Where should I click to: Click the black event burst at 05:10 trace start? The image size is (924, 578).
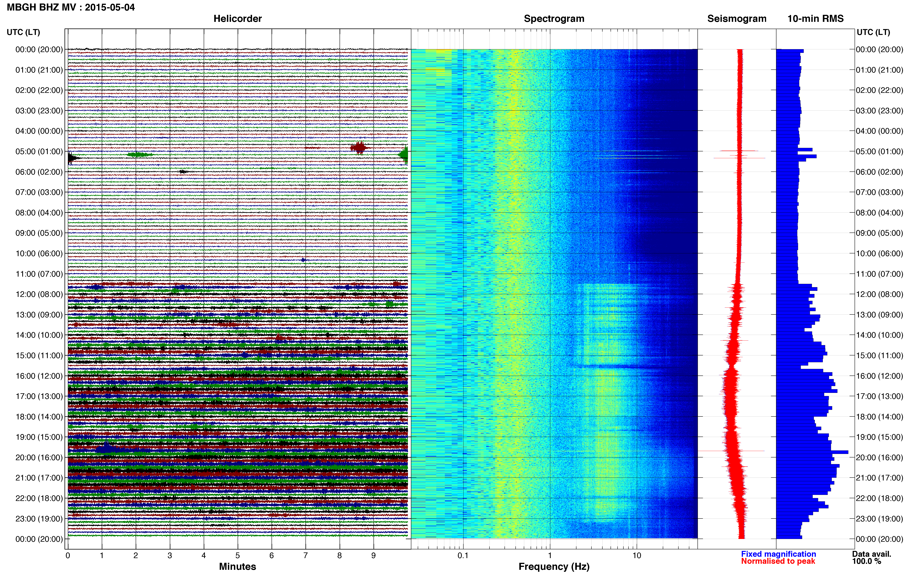73,158
